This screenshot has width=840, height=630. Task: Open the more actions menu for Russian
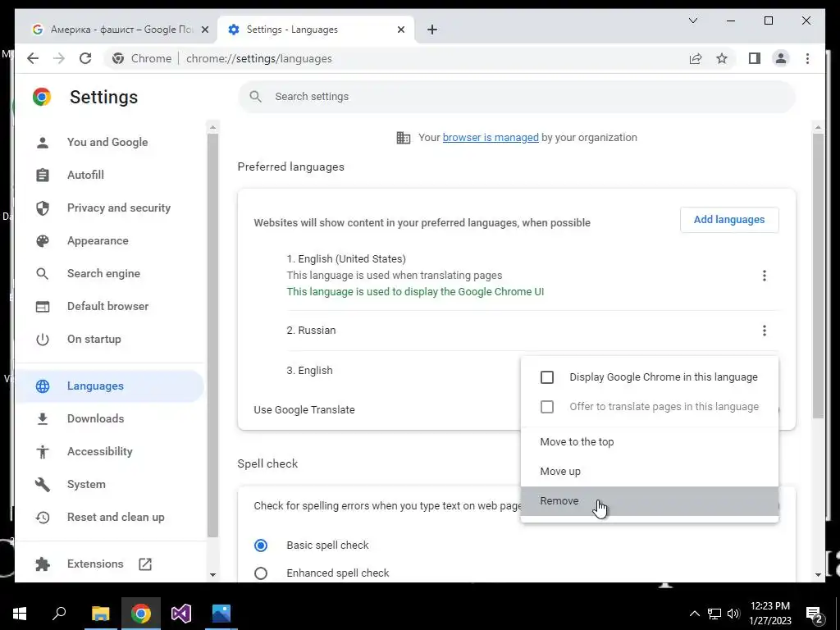pos(764,331)
